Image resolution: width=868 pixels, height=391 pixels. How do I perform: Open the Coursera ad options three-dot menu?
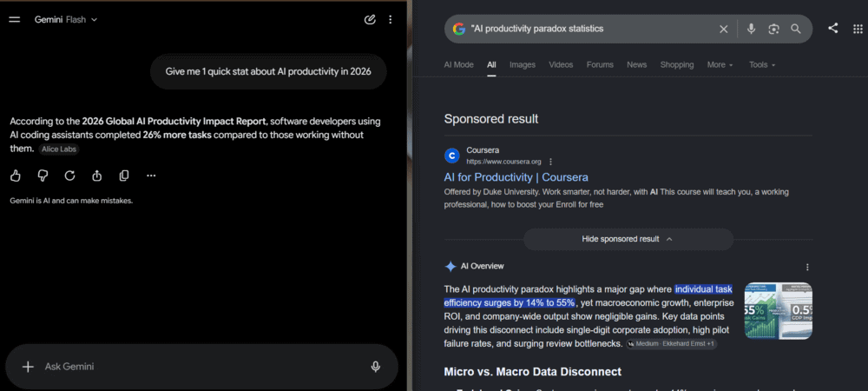pyautogui.click(x=550, y=162)
